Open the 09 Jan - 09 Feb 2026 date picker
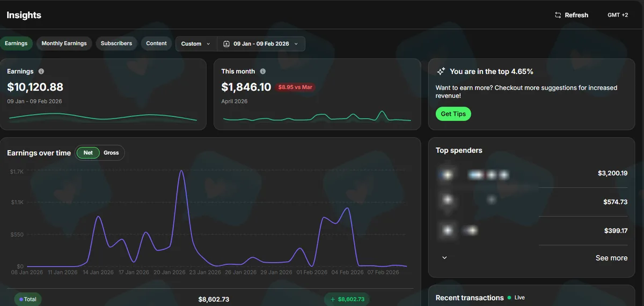This screenshot has width=644, height=306. (261, 44)
